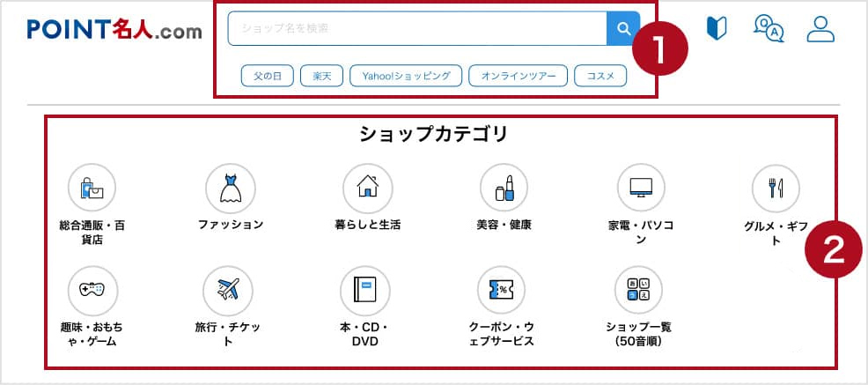This screenshot has height=385, width=868.
Task: Click the blue magnifying glass search button
Action: [623, 29]
